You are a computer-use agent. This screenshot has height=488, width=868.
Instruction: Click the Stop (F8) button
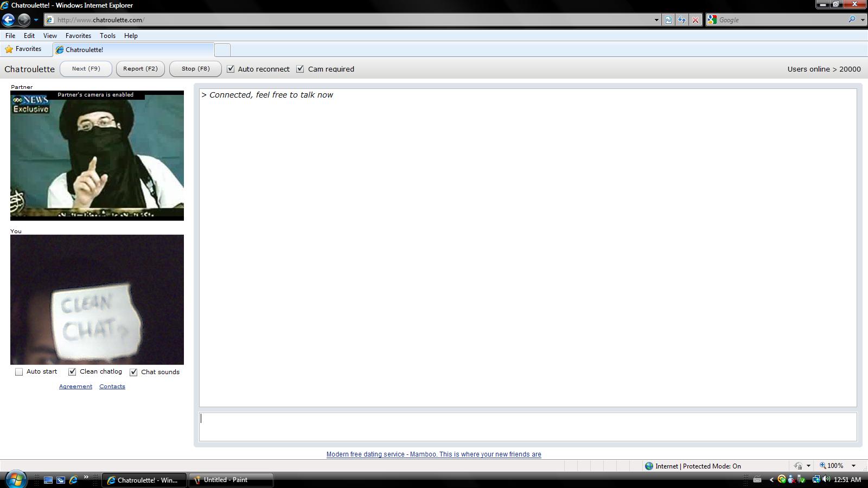tap(195, 69)
